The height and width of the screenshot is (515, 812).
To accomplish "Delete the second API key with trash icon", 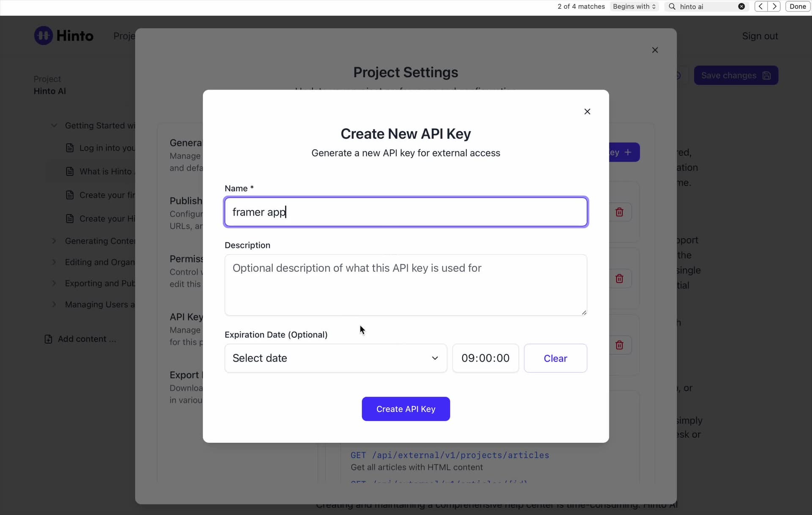I will pyautogui.click(x=619, y=279).
